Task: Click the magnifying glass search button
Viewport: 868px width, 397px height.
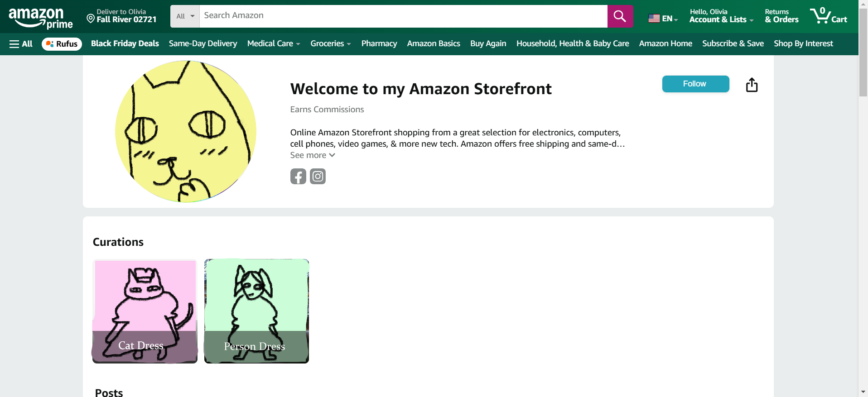Action: click(620, 16)
